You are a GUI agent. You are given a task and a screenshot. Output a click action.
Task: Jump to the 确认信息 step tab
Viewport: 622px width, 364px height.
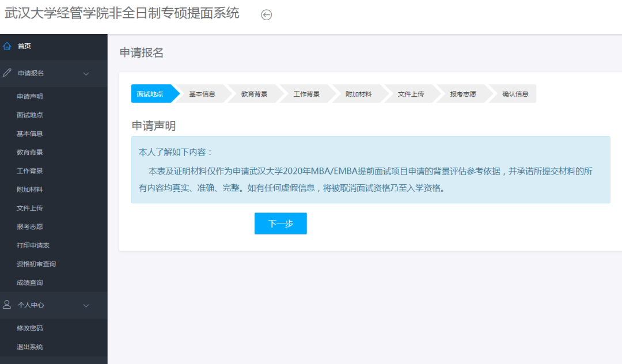coord(515,94)
